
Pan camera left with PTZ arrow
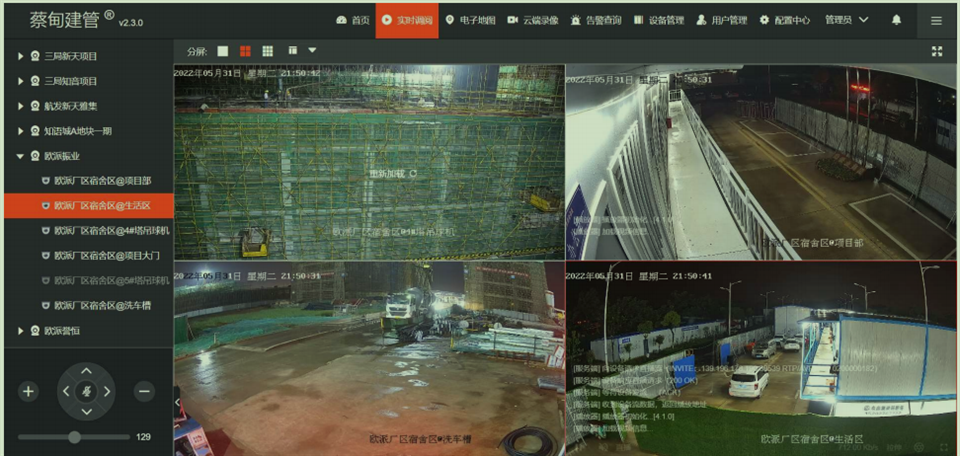tap(67, 392)
